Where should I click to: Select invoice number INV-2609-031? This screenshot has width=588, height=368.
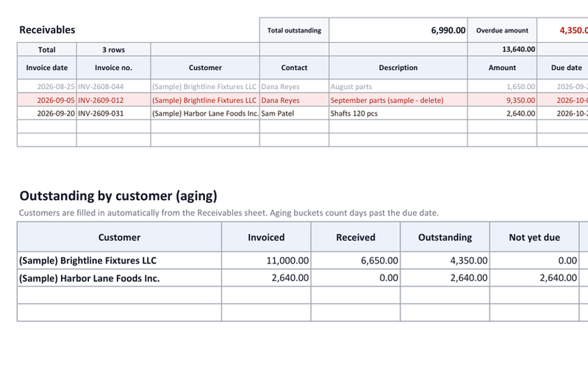pyautogui.click(x=114, y=113)
